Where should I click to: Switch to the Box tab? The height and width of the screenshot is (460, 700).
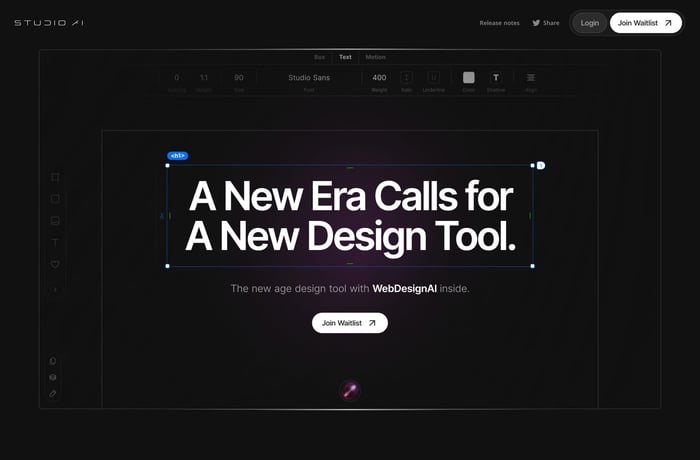[320, 57]
